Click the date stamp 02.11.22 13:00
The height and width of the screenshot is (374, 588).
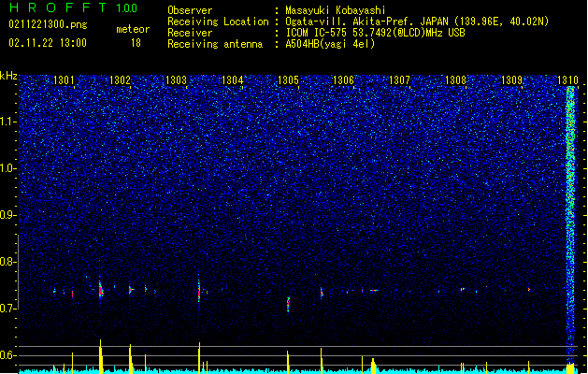[48, 43]
